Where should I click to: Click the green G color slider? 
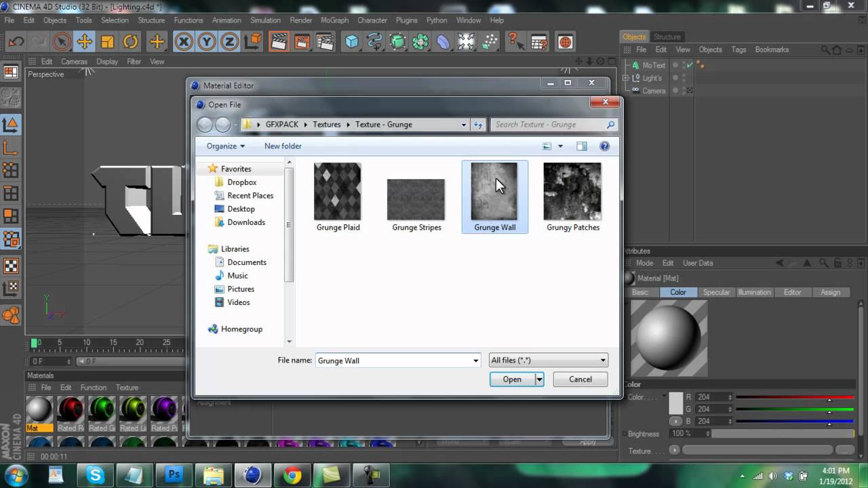coord(795,409)
